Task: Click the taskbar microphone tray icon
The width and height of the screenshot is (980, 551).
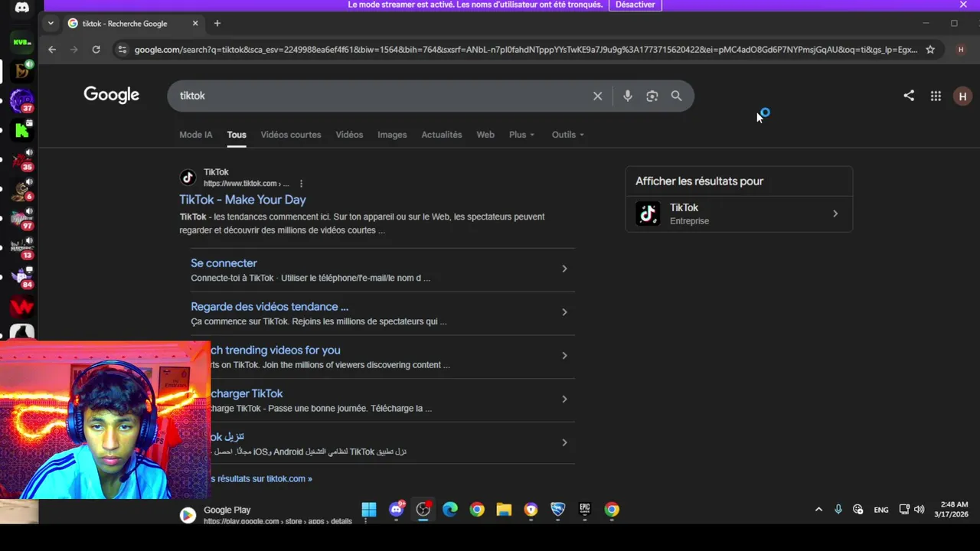Action: 838,510
